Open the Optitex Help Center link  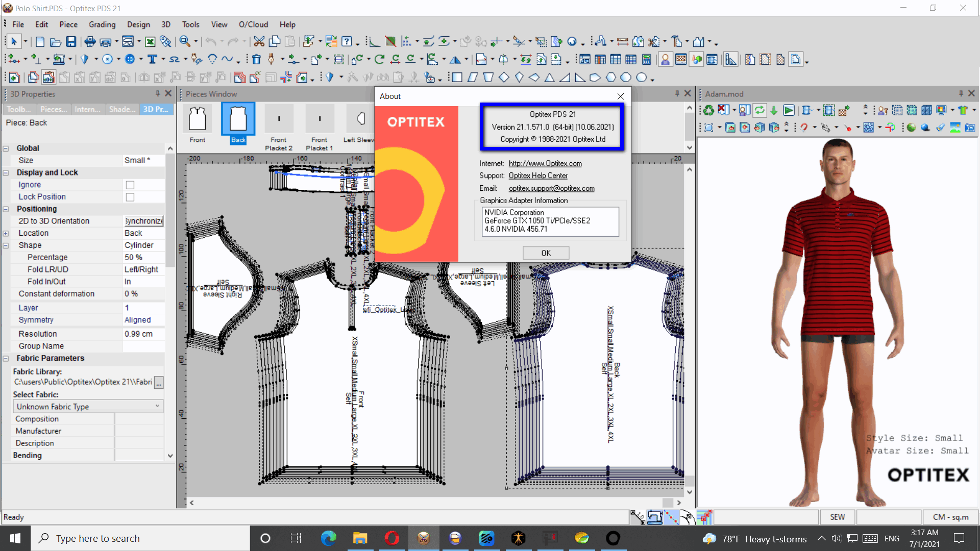538,176
